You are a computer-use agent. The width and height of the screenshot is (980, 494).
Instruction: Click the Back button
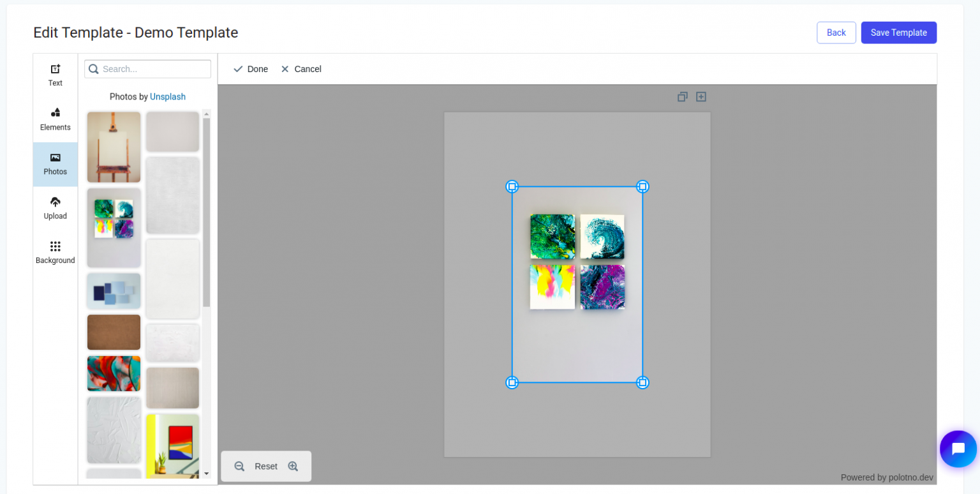tap(836, 33)
